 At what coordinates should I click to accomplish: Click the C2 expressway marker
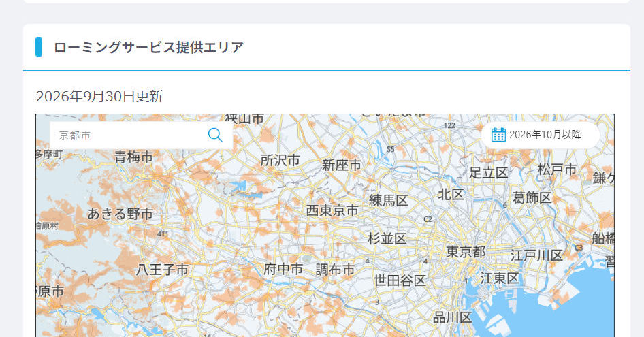pos(428,219)
